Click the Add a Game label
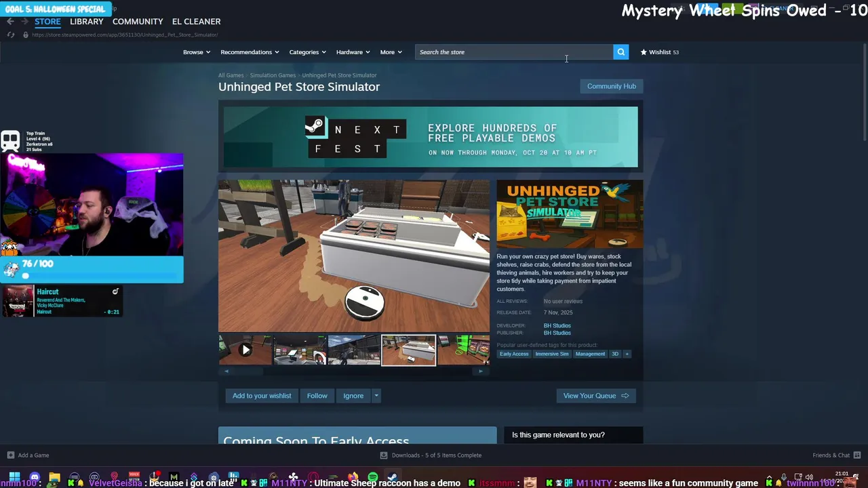This screenshot has height=488, width=868. (33, 455)
